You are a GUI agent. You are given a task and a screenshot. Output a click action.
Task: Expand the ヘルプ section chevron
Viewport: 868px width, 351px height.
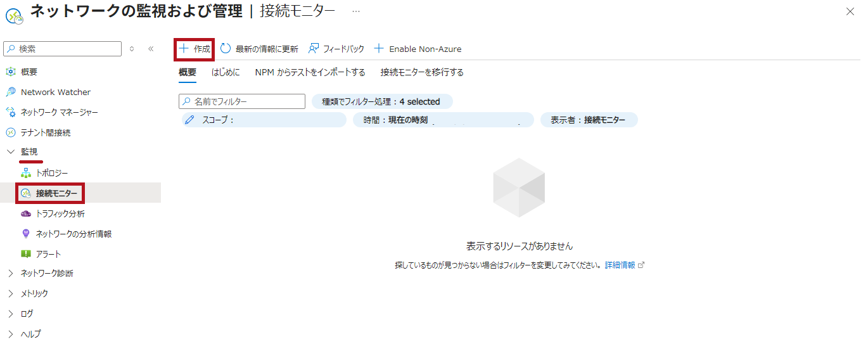[10, 334]
